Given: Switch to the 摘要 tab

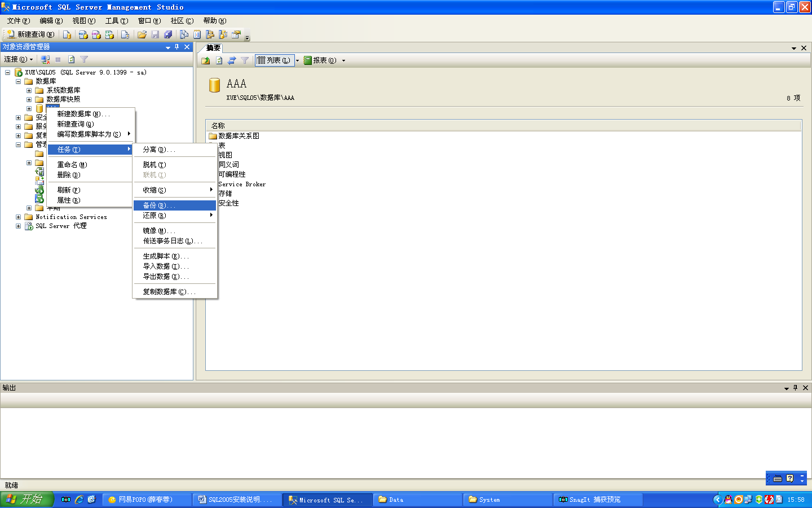Looking at the screenshot, I should point(213,48).
